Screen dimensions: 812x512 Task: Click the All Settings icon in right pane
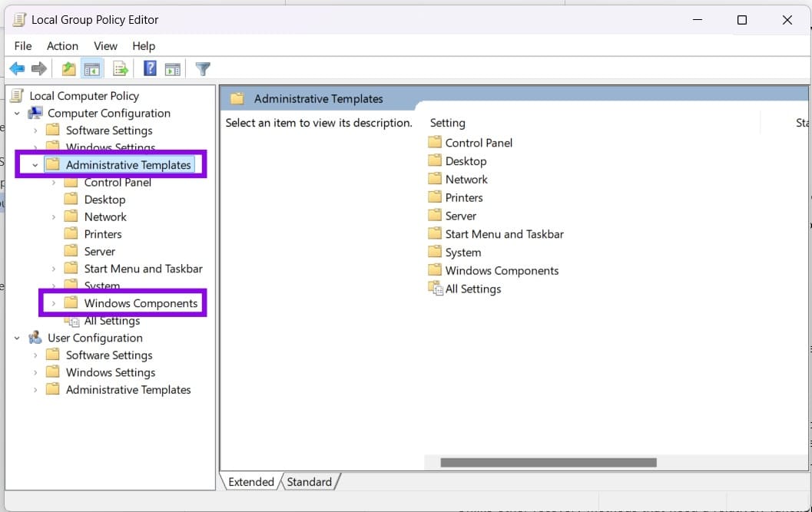[436, 289]
